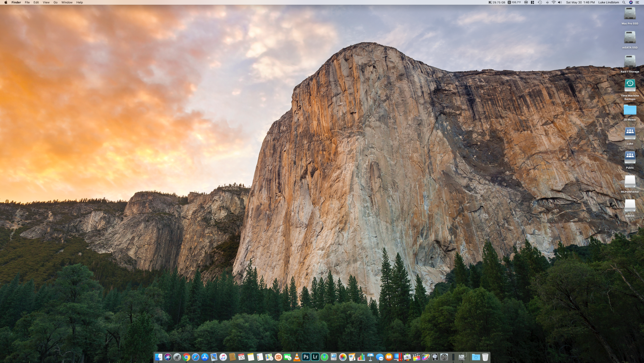Image resolution: width=644 pixels, height=363 pixels.
Task: Open iTunes from the Dock
Action: (223, 357)
